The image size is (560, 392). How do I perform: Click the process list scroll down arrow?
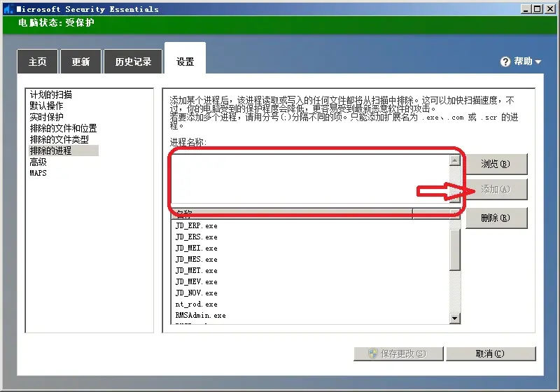click(454, 318)
